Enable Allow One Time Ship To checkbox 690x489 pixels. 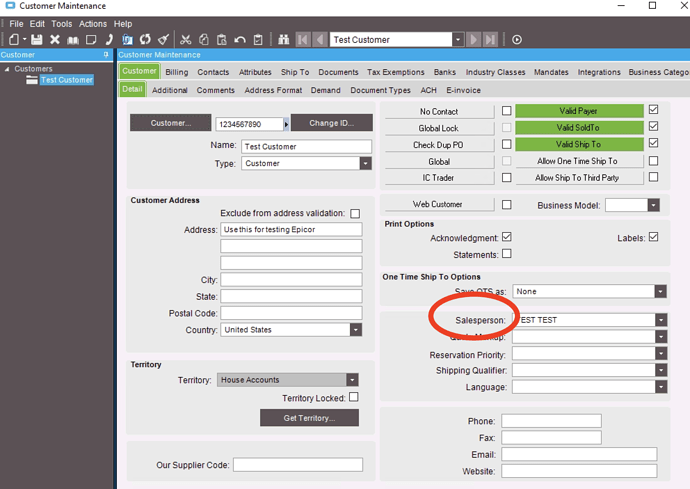pos(653,161)
